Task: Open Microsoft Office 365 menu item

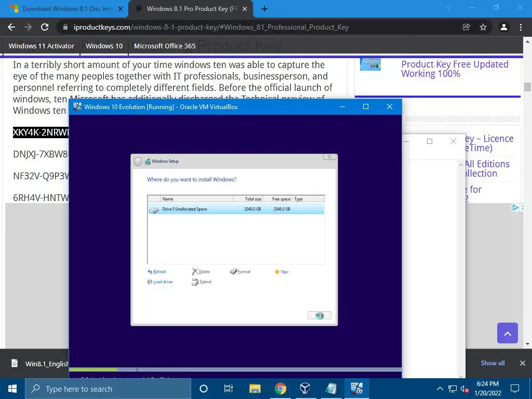Action: pyautogui.click(x=165, y=46)
